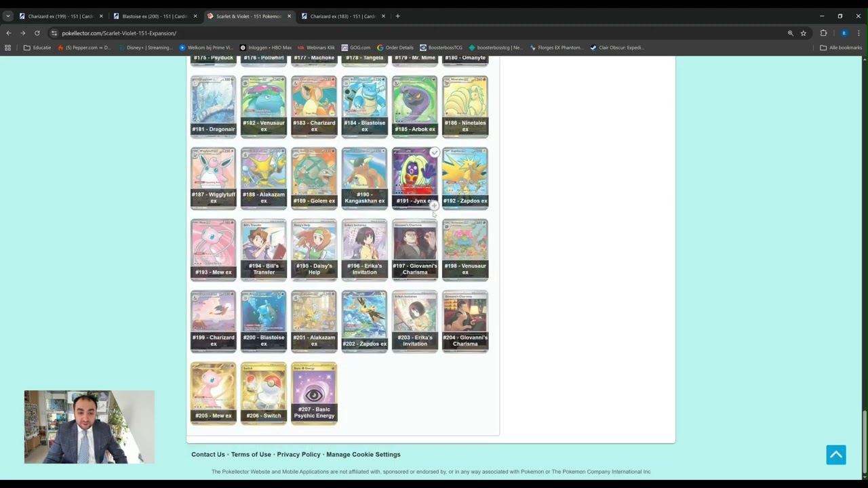This screenshot has width=868, height=488.
Task: Reload the Pokellector page
Action: pos(37,33)
